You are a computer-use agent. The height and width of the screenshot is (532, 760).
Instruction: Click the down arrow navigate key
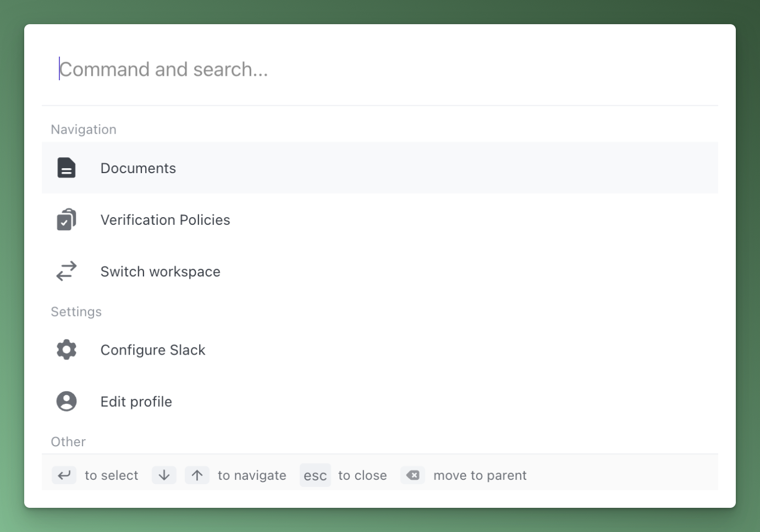164,475
